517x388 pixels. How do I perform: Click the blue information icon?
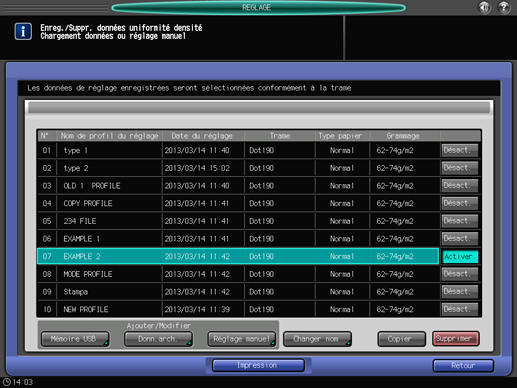(x=23, y=32)
